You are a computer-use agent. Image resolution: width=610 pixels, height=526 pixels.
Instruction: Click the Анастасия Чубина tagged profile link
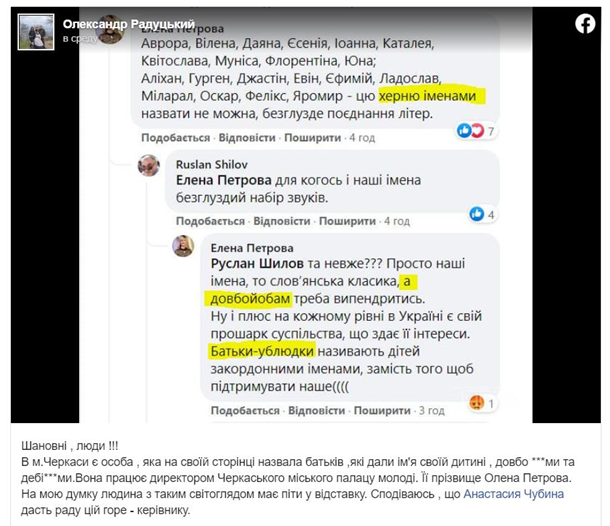[x=514, y=494]
